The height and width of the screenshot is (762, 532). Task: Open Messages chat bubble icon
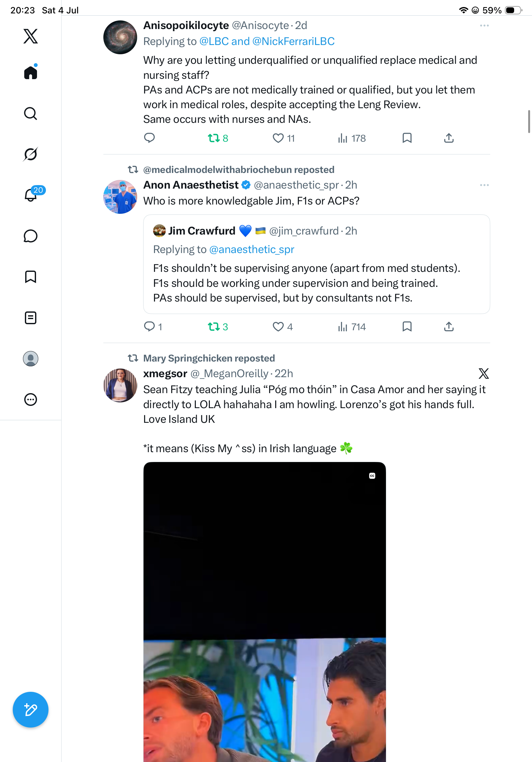[x=31, y=236]
